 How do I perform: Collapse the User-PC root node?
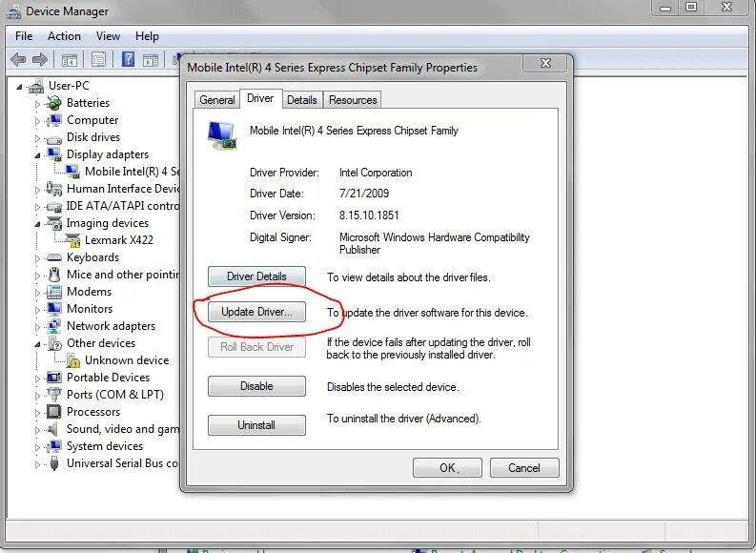19,87
